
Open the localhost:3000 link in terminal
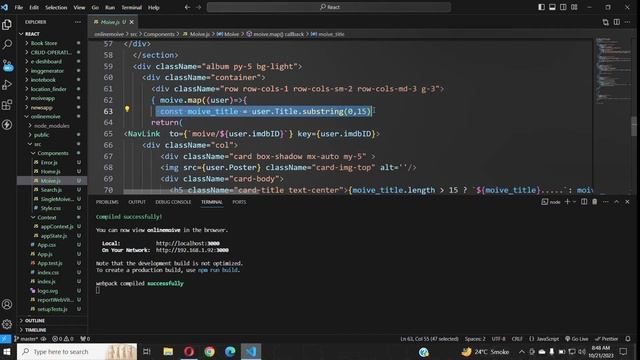(x=188, y=243)
